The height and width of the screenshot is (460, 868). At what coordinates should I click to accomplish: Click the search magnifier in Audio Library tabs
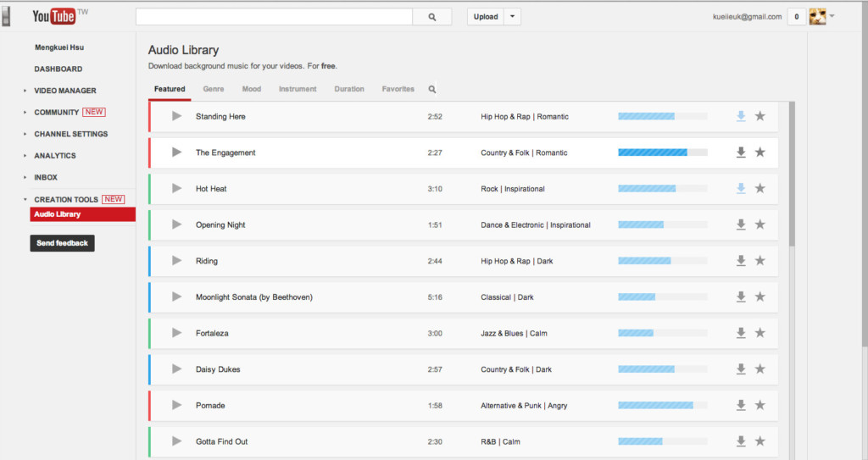431,89
